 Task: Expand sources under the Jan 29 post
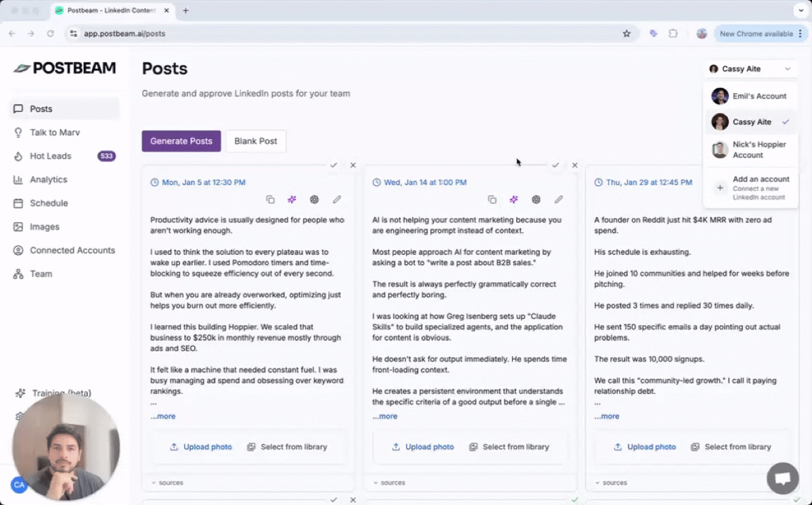610,483
